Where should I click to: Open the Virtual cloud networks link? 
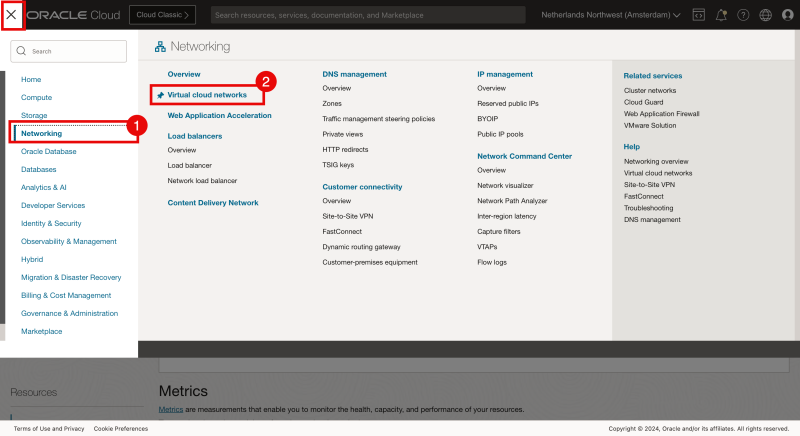207,95
